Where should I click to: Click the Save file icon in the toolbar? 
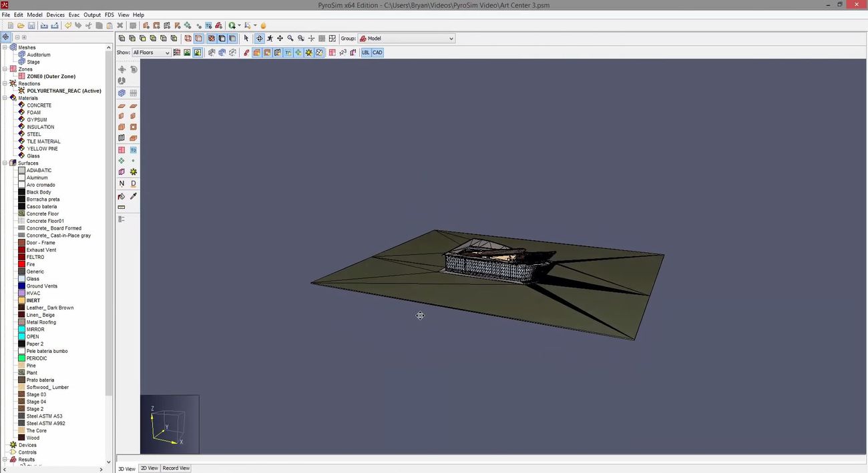(x=31, y=25)
